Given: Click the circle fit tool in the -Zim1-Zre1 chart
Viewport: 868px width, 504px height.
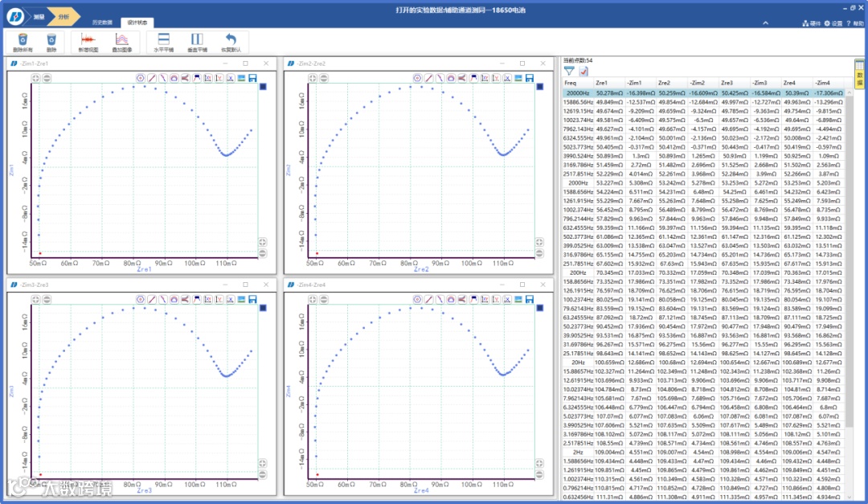Looking at the screenshot, I should (x=141, y=78).
